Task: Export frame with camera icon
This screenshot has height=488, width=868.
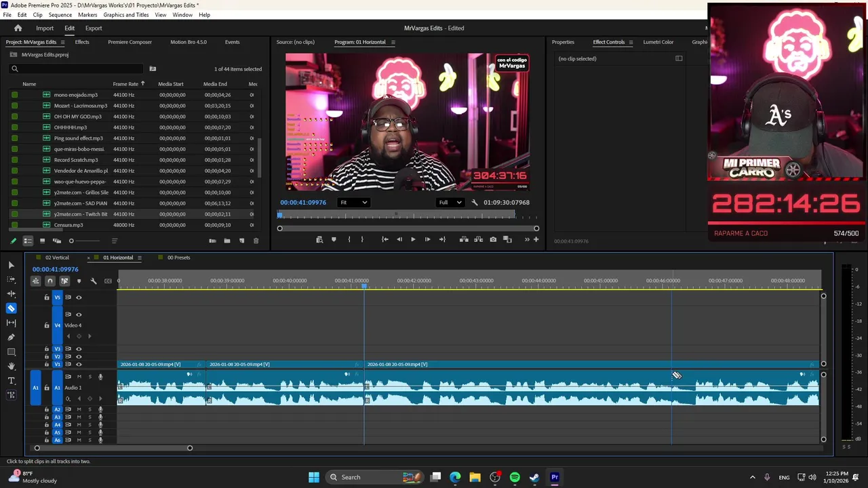Action: click(493, 239)
